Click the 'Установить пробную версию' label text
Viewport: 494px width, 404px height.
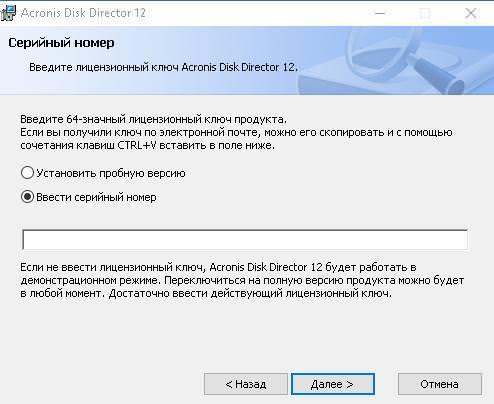(x=111, y=173)
